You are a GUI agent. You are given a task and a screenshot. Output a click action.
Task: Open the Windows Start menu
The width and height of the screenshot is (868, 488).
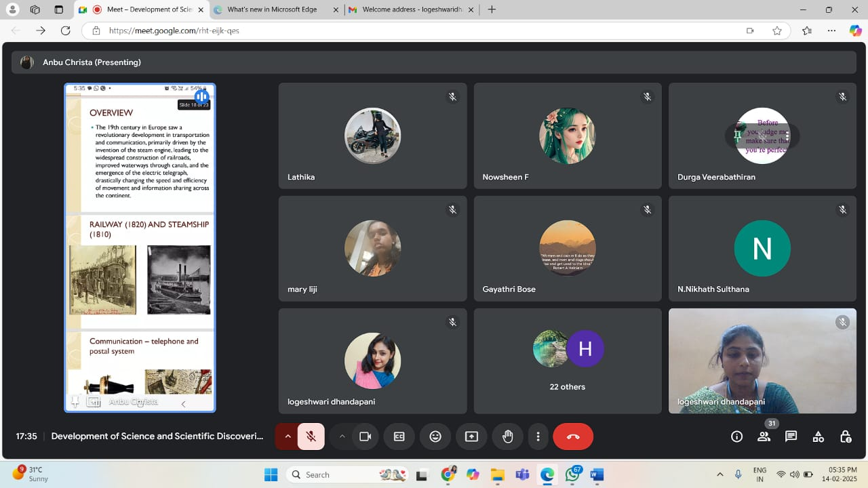pos(271,474)
